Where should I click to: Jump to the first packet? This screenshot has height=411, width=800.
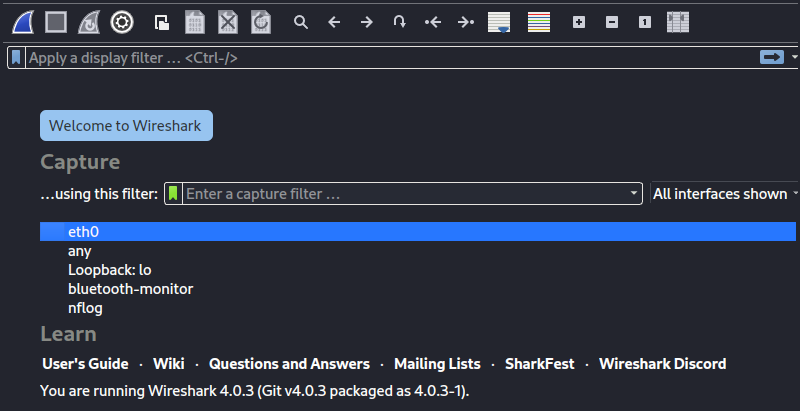click(x=433, y=22)
